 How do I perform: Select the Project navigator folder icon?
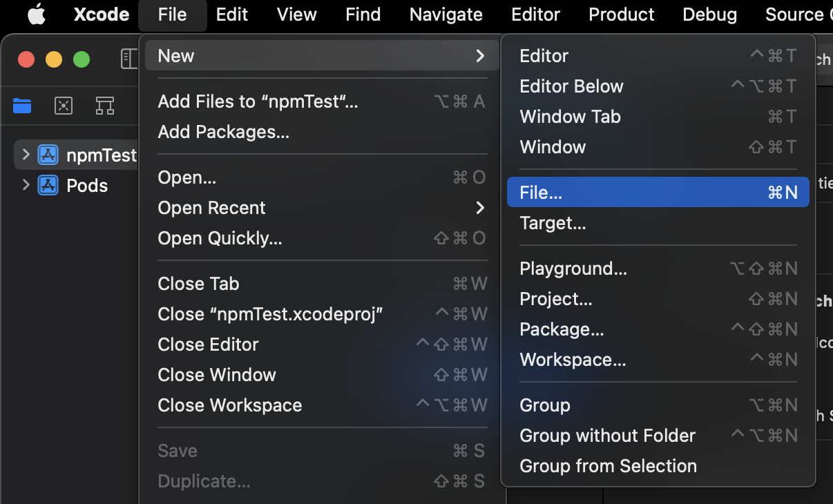[x=22, y=106]
